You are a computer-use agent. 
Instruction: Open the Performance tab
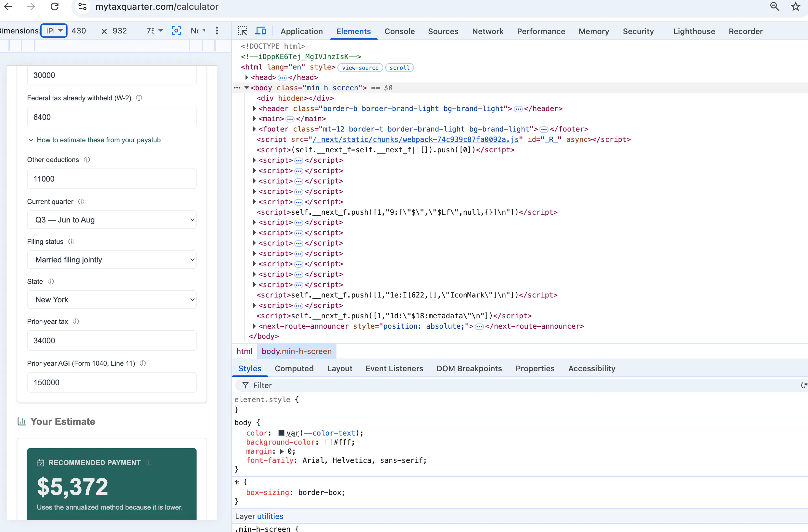(541, 31)
